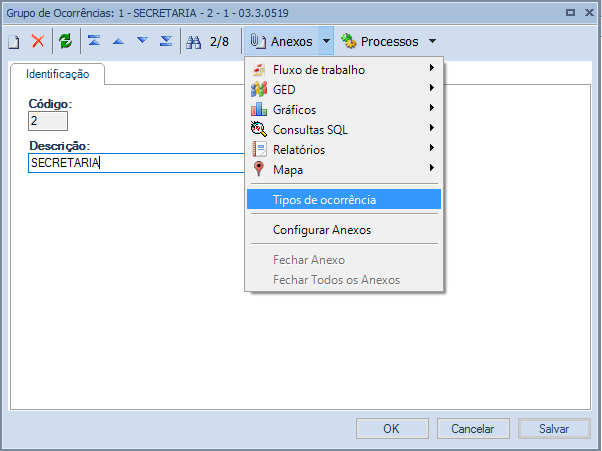Click the Cancelar button
602x451 pixels.
[x=473, y=428]
